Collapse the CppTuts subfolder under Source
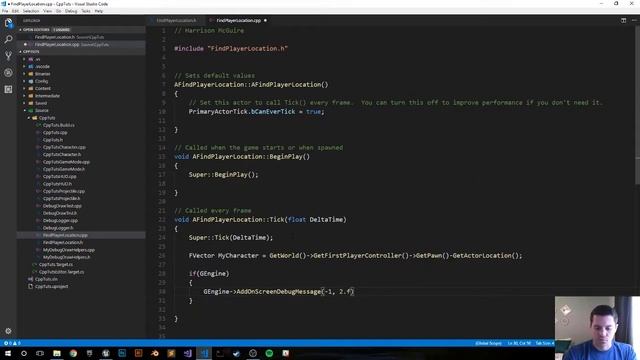 click(47, 118)
